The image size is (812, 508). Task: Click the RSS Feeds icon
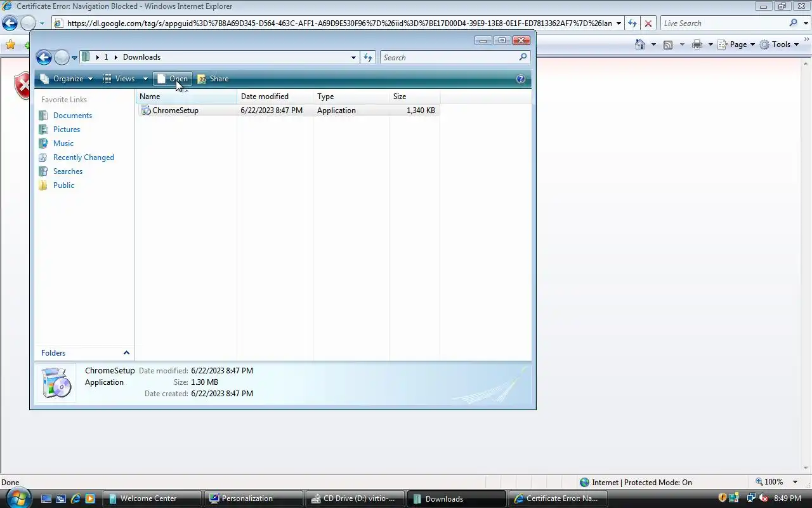pos(668,44)
